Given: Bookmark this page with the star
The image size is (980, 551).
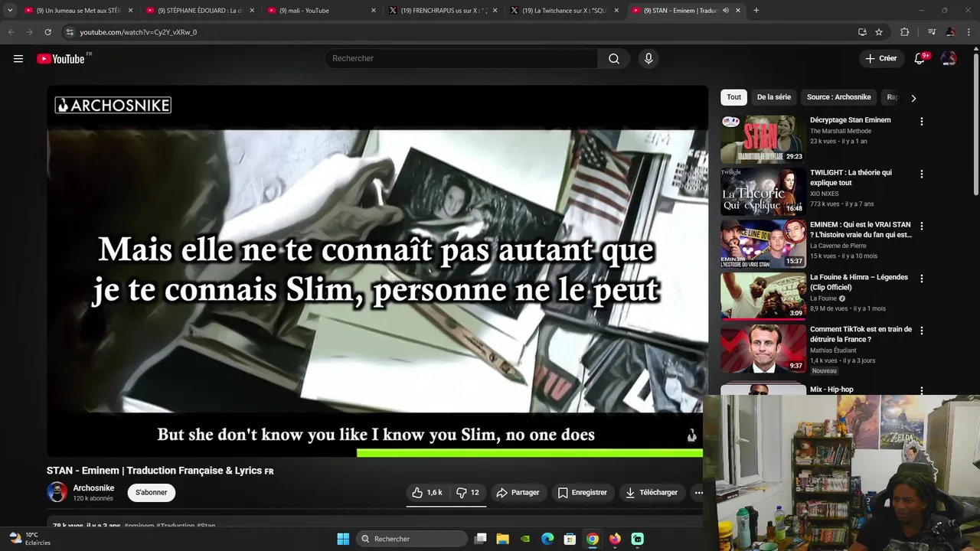Looking at the screenshot, I should (x=879, y=32).
